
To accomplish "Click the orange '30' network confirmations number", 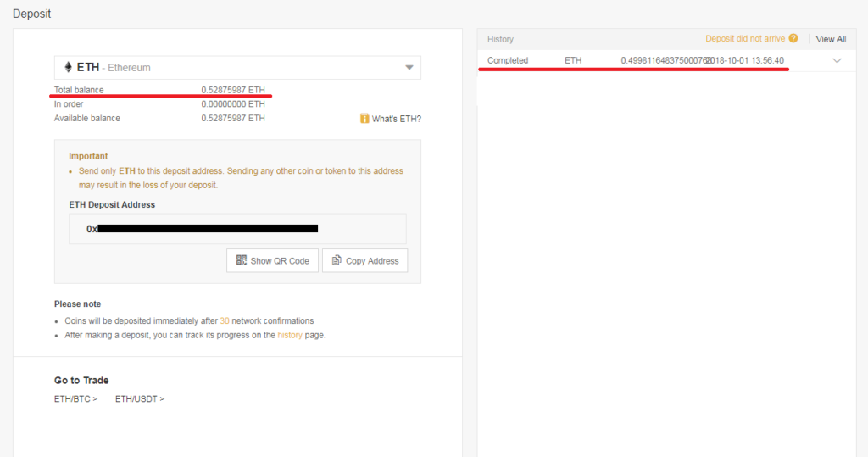I will 225,321.
